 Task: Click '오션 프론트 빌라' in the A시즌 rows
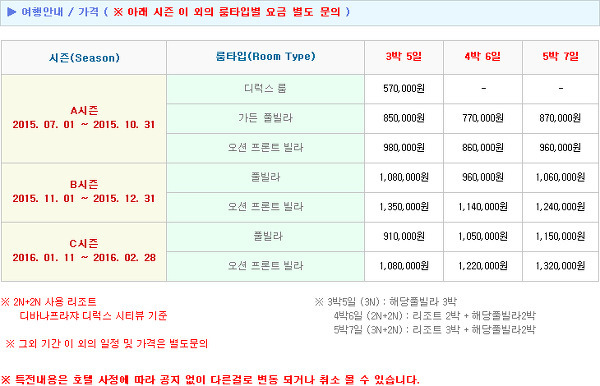[266, 148]
